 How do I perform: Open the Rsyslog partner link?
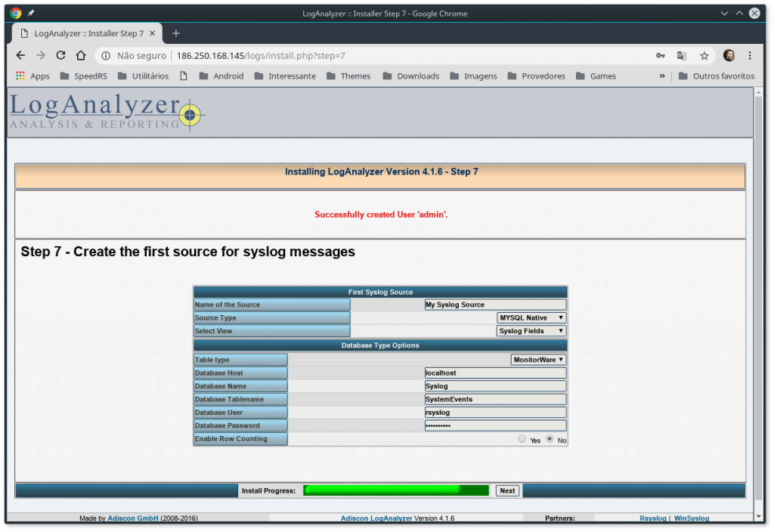pyautogui.click(x=653, y=518)
